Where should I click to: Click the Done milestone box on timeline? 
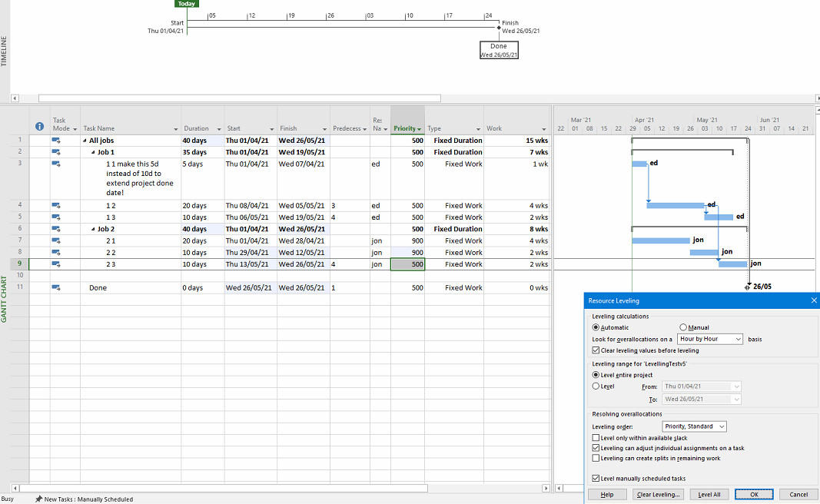tap(499, 50)
